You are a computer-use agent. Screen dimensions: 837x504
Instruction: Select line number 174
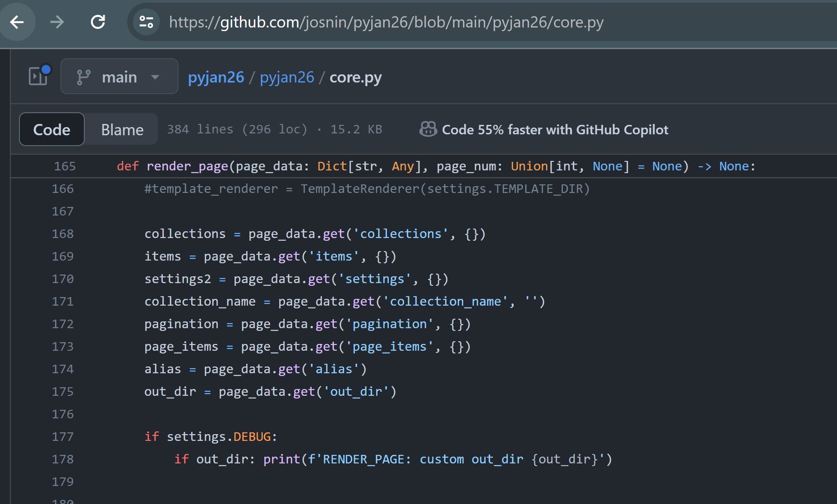pyautogui.click(x=63, y=369)
